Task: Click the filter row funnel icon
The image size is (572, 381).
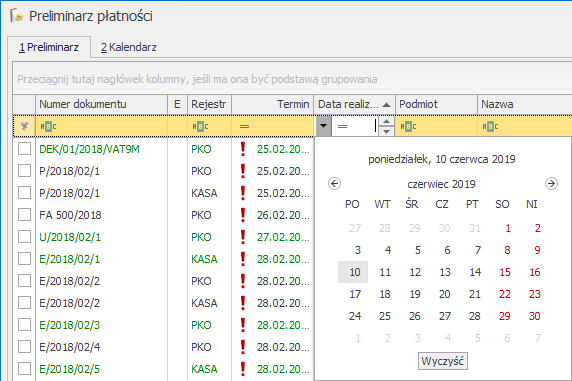Action: coord(24,127)
